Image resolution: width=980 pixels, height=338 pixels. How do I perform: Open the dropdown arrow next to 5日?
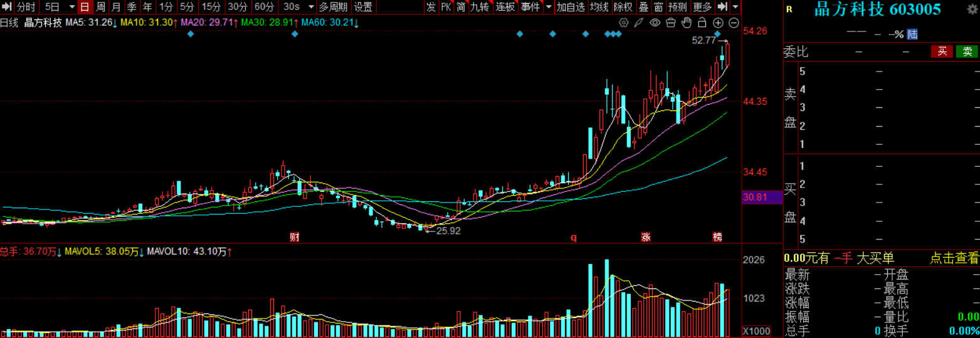(71, 7)
